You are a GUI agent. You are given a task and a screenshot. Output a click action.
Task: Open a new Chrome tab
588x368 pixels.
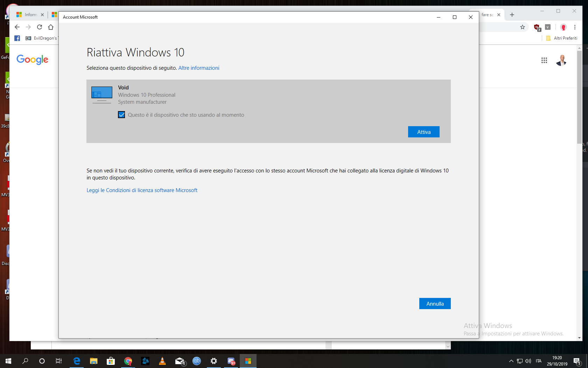(x=512, y=15)
